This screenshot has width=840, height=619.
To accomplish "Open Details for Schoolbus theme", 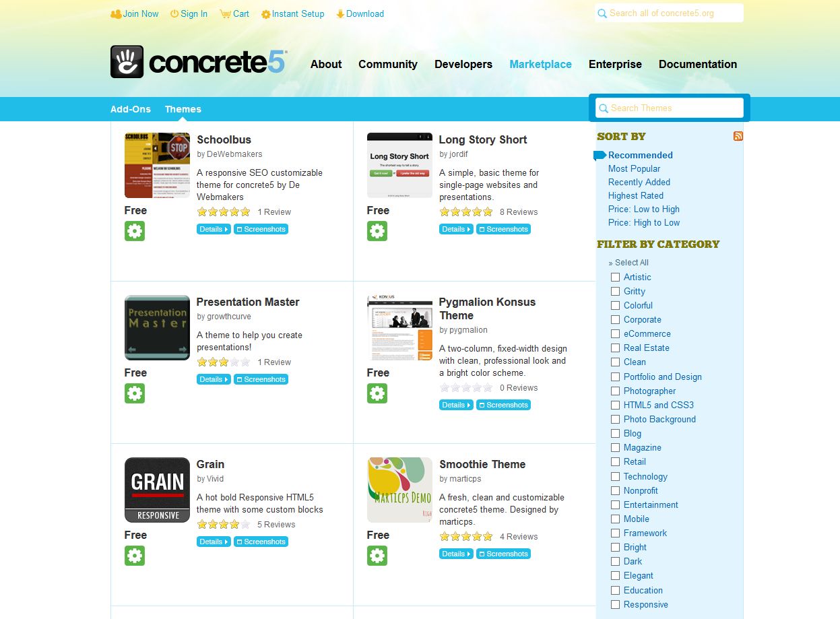I will coord(214,229).
